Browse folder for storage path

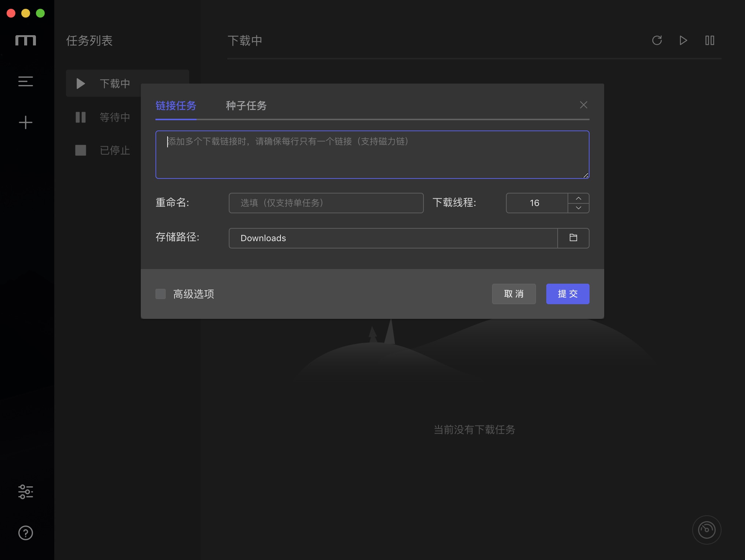click(573, 238)
